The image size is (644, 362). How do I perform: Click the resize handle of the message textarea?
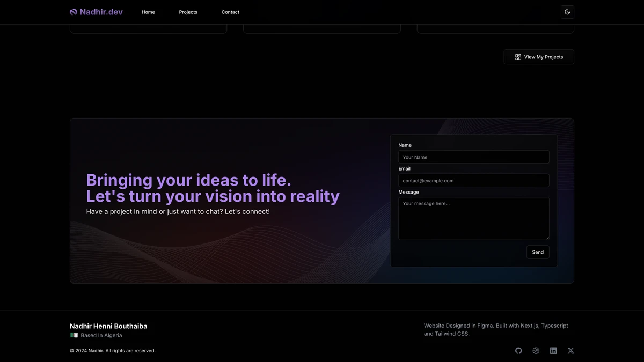(547, 238)
